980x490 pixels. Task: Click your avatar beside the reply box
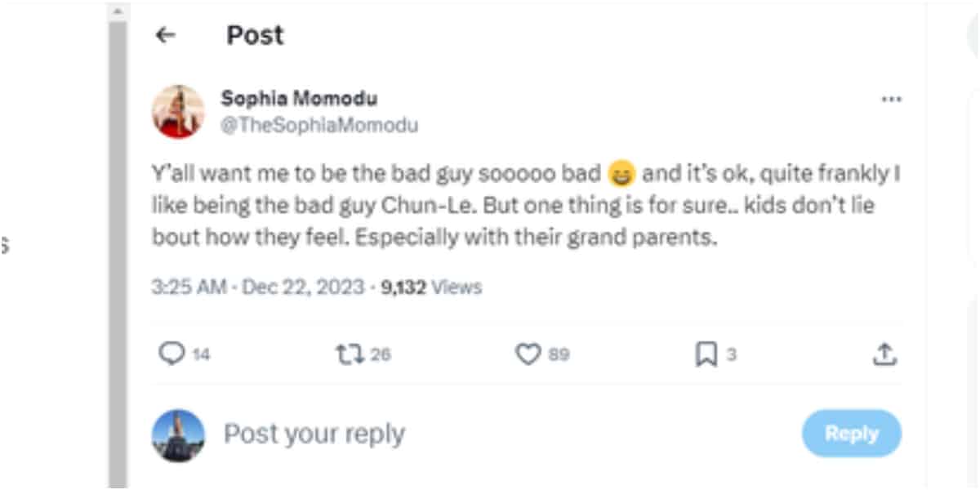(x=178, y=435)
